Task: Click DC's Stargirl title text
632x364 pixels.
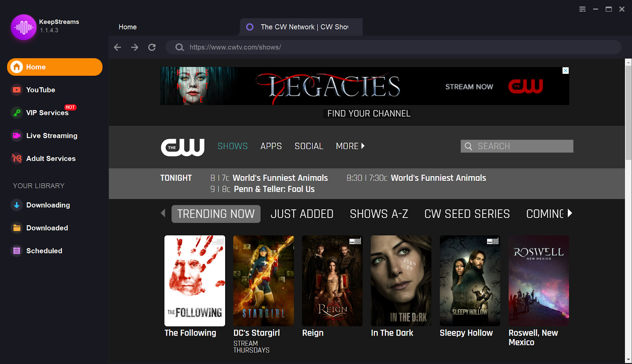Action: pos(257,333)
